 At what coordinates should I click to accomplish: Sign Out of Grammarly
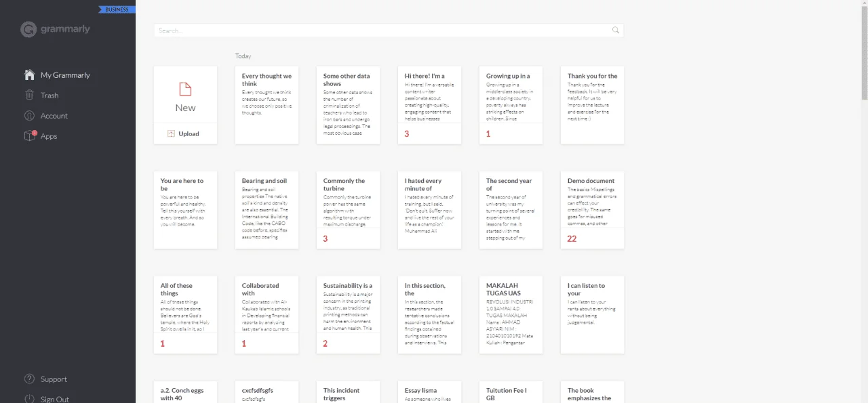(x=55, y=399)
